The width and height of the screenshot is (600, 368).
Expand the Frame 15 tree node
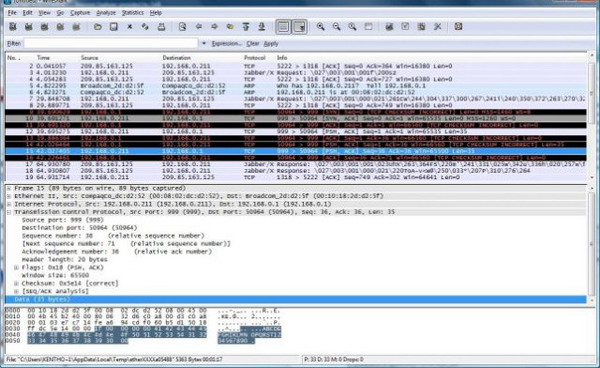(x=9, y=188)
